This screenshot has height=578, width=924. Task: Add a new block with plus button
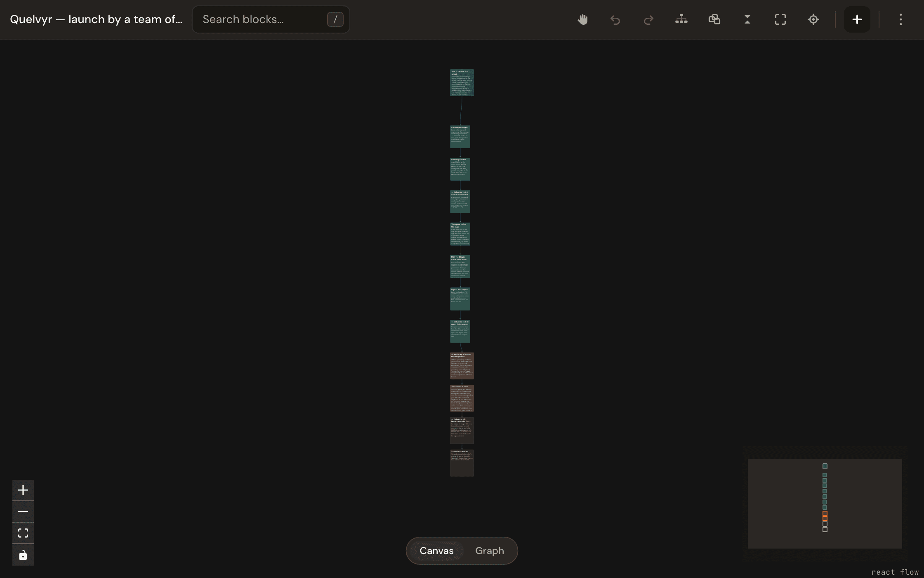pyautogui.click(x=857, y=19)
